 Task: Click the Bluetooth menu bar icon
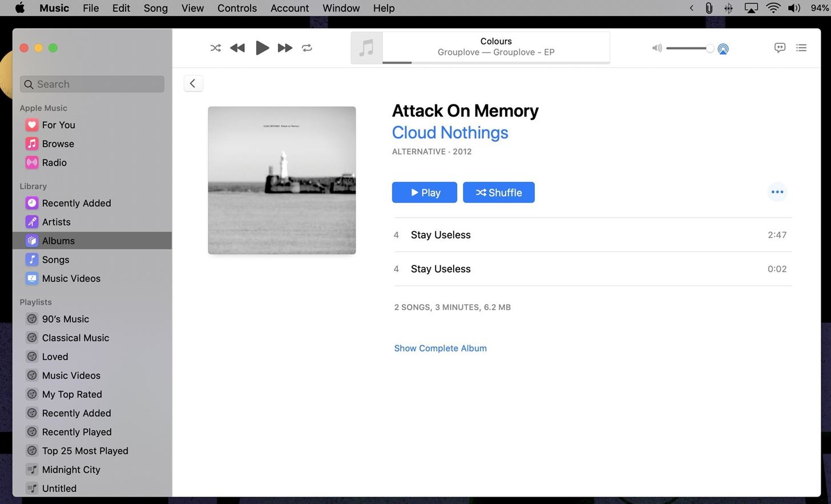tap(729, 8)
